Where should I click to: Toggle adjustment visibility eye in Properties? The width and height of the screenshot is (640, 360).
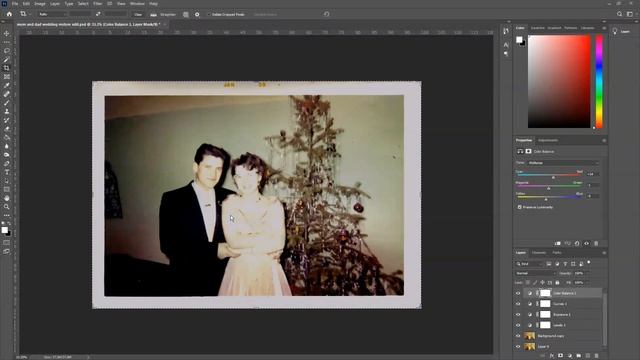587,243
